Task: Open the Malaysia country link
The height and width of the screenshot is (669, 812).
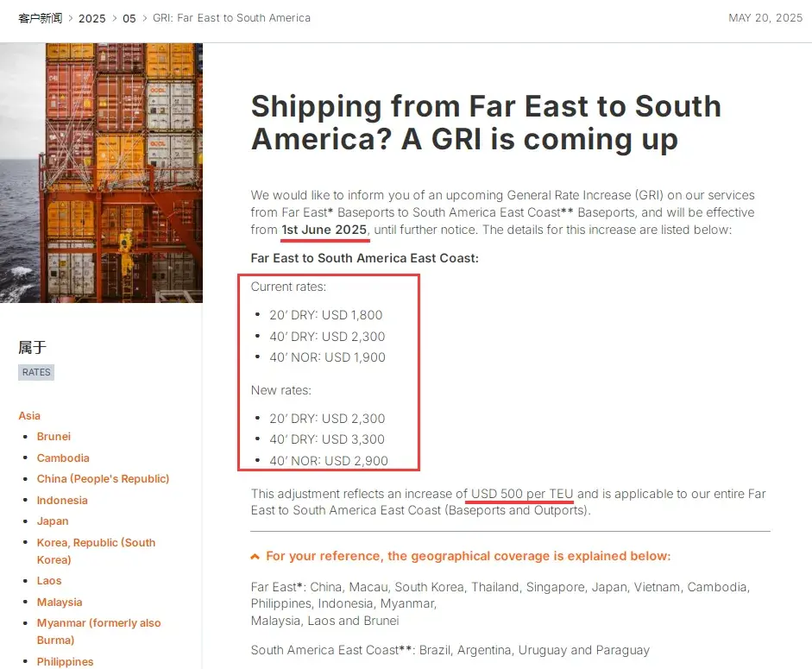Action: (x=60, y=603)
